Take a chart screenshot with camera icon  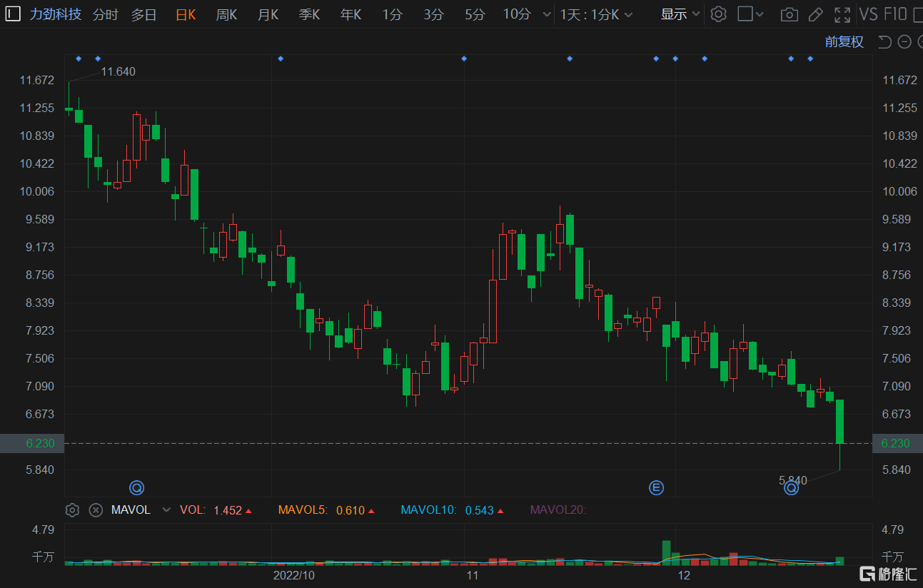[789, 14]
